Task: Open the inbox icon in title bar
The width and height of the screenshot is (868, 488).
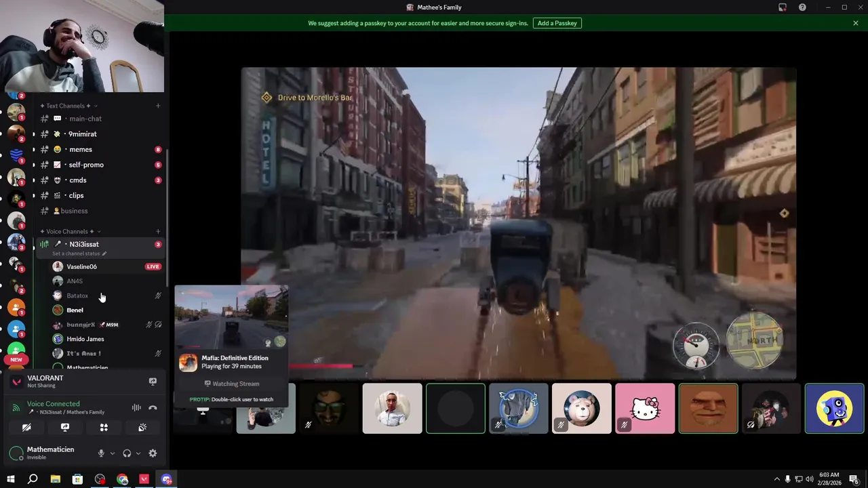Action: [x=783, y=7]
